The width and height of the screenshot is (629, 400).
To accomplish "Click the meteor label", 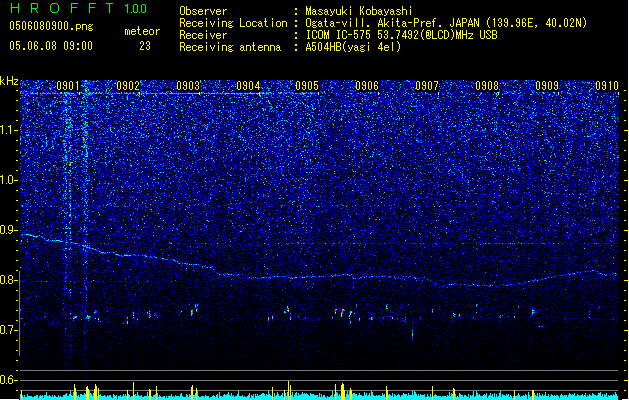I will 142,31.
